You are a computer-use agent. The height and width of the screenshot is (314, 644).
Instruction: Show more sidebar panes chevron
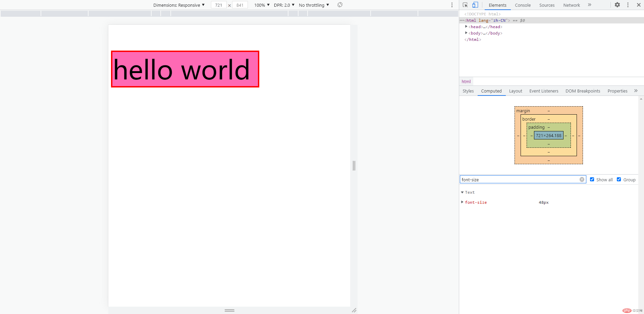pos(636,91)
